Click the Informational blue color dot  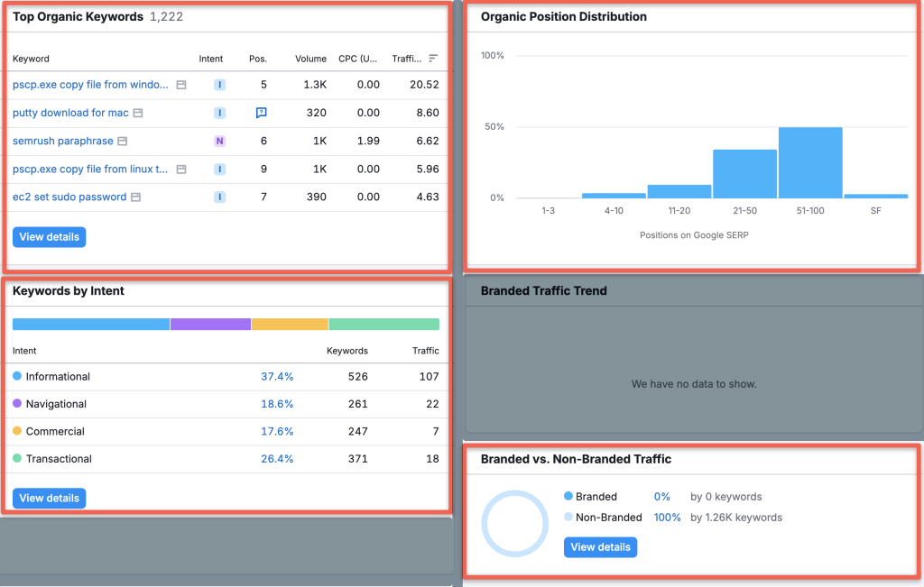click(15, 377)
